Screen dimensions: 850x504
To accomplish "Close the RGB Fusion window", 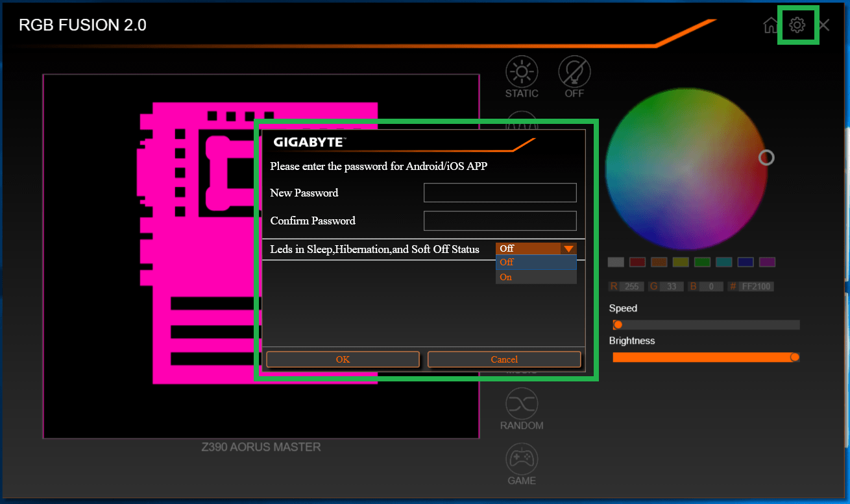I will pos(824,25).
